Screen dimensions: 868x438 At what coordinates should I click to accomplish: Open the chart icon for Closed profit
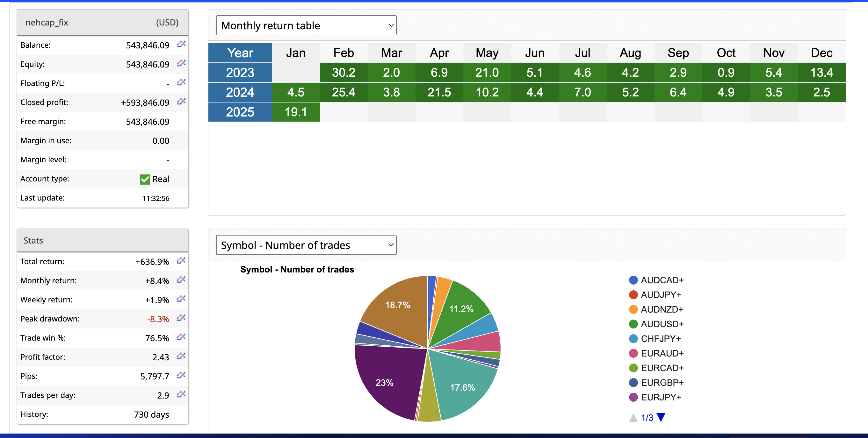pos(181,101)
